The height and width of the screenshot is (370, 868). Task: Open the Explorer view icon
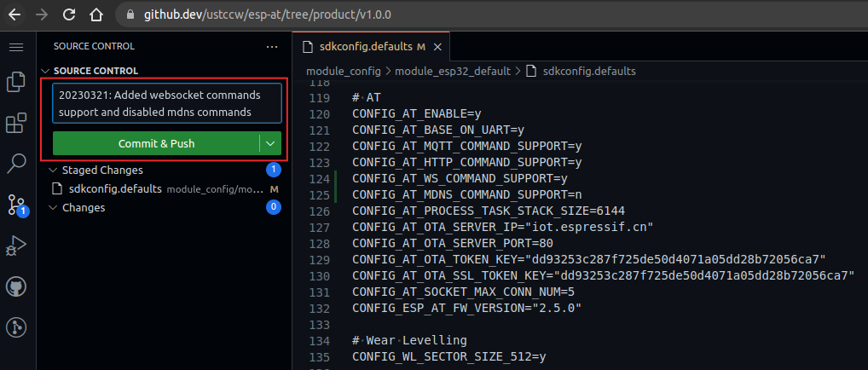click(x=16, y=82)
